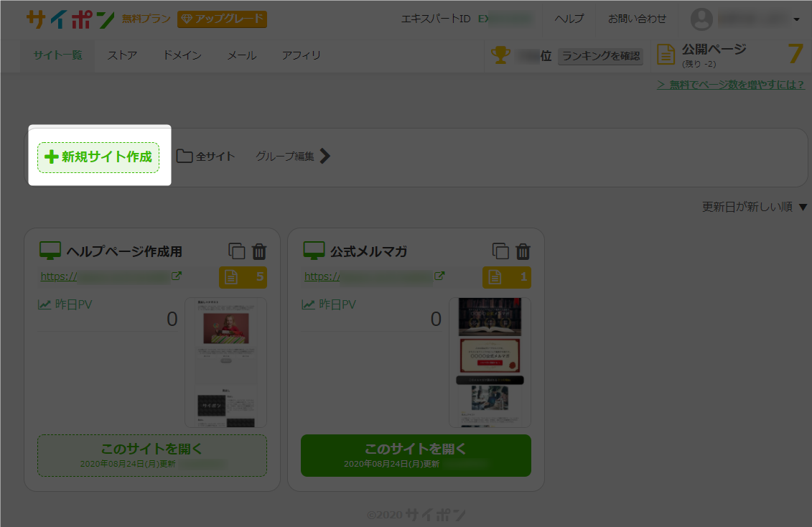Delete the ヘルプページ作成用 site

(x=259, y=251)
